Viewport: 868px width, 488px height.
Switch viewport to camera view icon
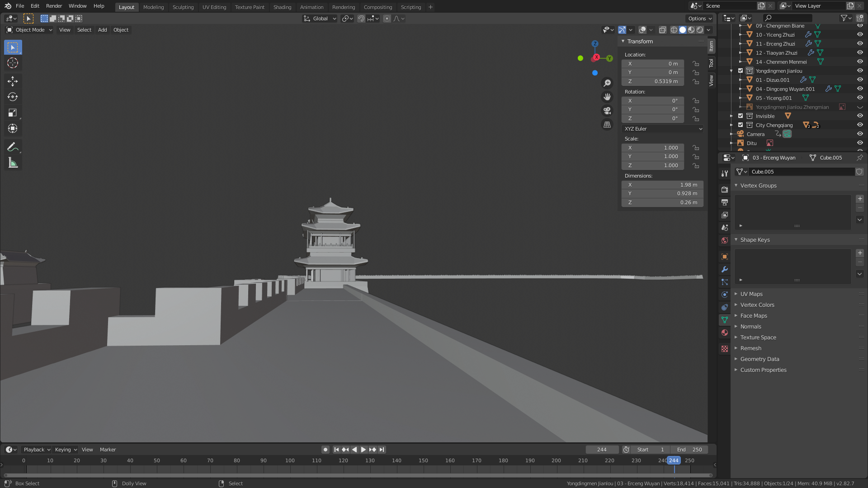(x=607, y=111)
